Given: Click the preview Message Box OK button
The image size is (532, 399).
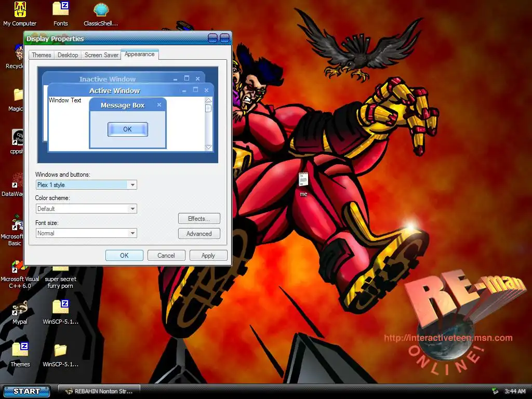Looking at the screenshot, I should click(x=128, y=129).
